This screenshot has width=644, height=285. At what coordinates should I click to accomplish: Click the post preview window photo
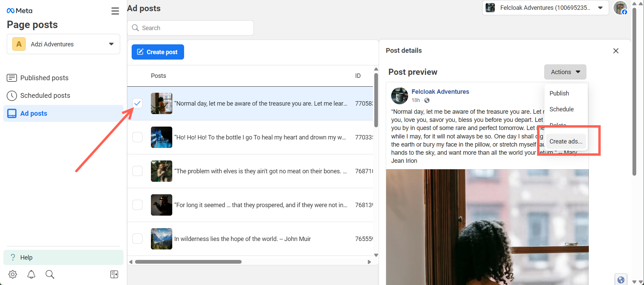click(487, 227)
